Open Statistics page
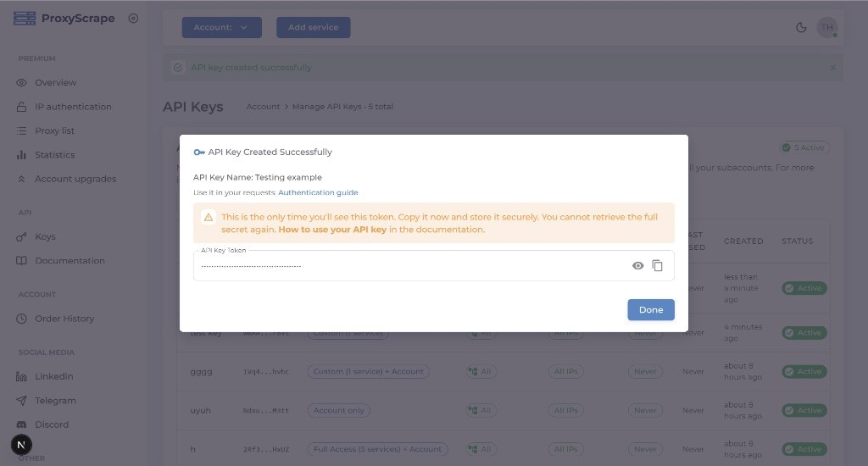 click(54, 155)
